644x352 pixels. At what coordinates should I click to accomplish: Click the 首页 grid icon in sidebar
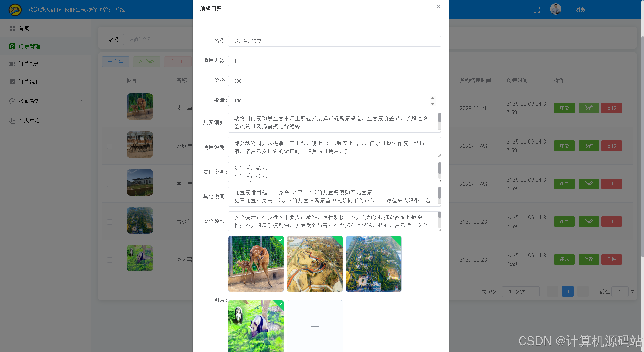coord(12,29)
